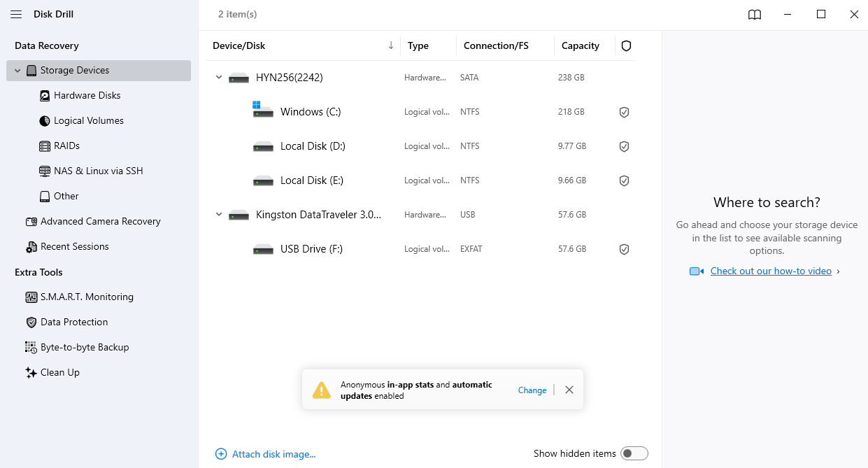Open Data Protection settings
Viewport: 868px width, 468px height.
pyautogui.click(x=73, y=322)
